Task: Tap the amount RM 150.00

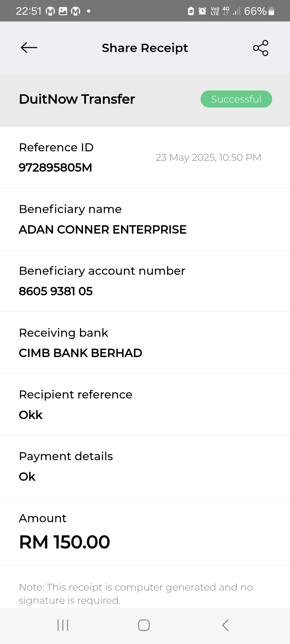Action: [x=64, y=542]
